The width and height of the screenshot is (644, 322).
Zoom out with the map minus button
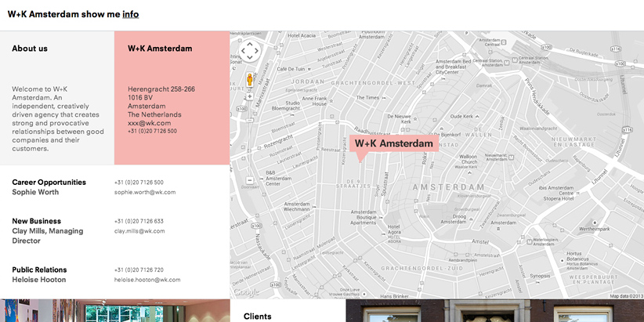[x=250, y=180]
